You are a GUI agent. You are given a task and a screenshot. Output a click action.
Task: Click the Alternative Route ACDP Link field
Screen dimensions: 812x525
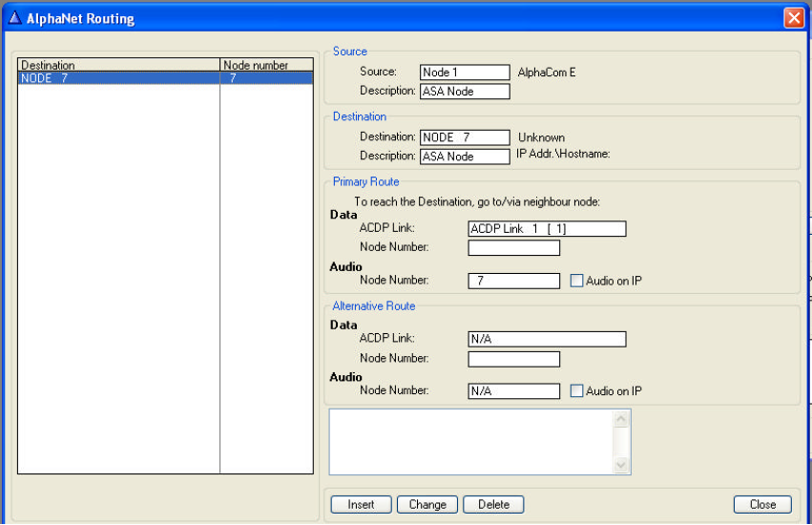[x=547, y=339]
